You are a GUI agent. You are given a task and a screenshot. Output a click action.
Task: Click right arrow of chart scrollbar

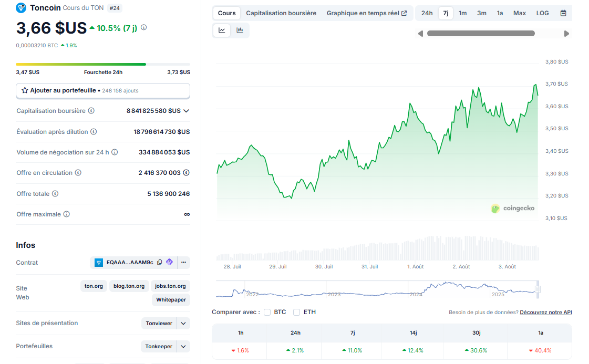[566, 34]
